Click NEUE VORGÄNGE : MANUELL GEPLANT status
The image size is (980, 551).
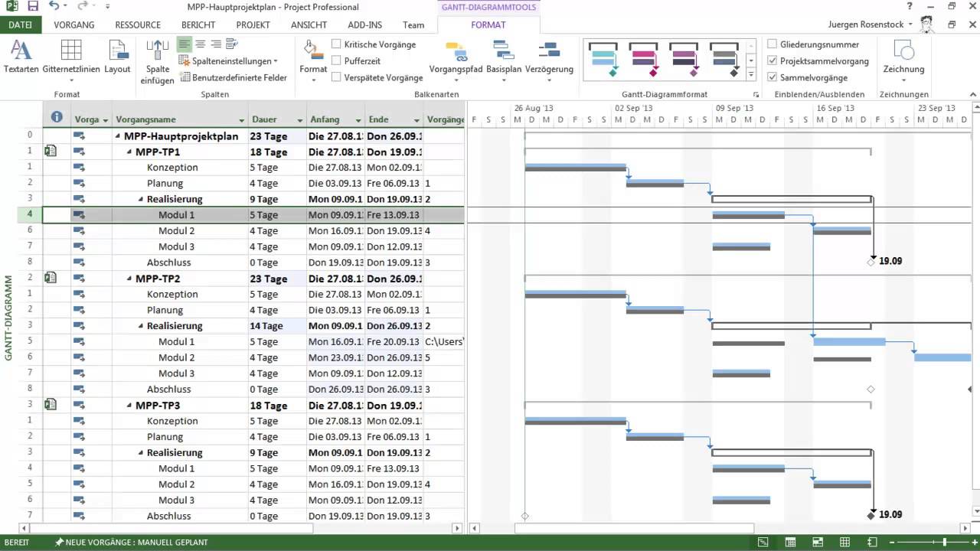point(131,543)
